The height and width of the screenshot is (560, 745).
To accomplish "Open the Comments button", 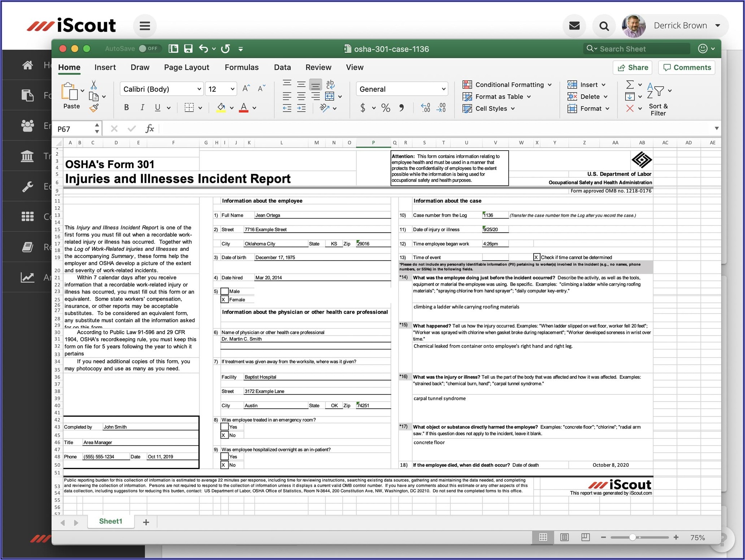I will 687,68.
